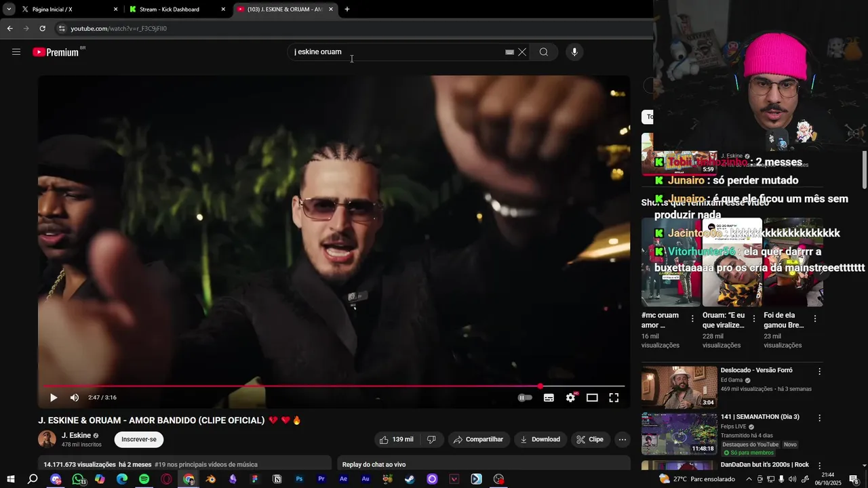Clear the search box with the X icon
The height and width of the screenshot is (488, 868).
pos(522,52)
